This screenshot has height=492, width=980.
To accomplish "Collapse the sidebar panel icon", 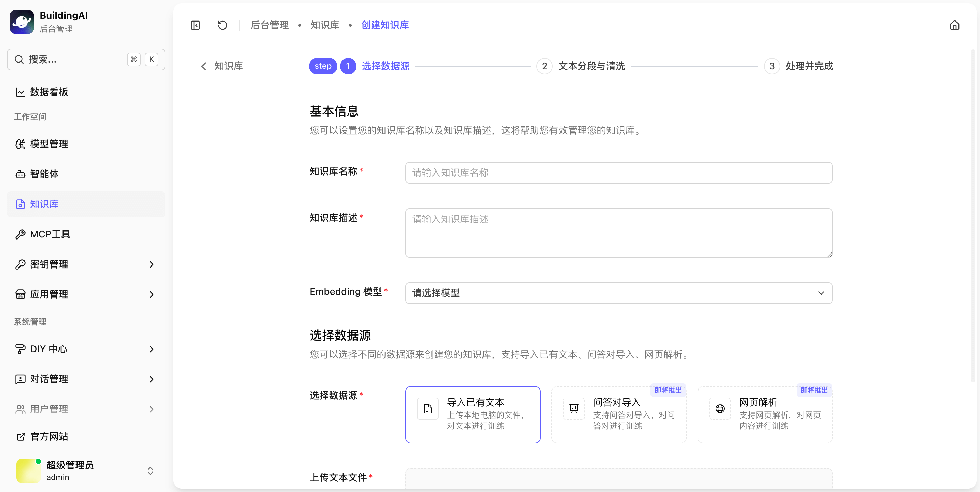I will point(195,26).
